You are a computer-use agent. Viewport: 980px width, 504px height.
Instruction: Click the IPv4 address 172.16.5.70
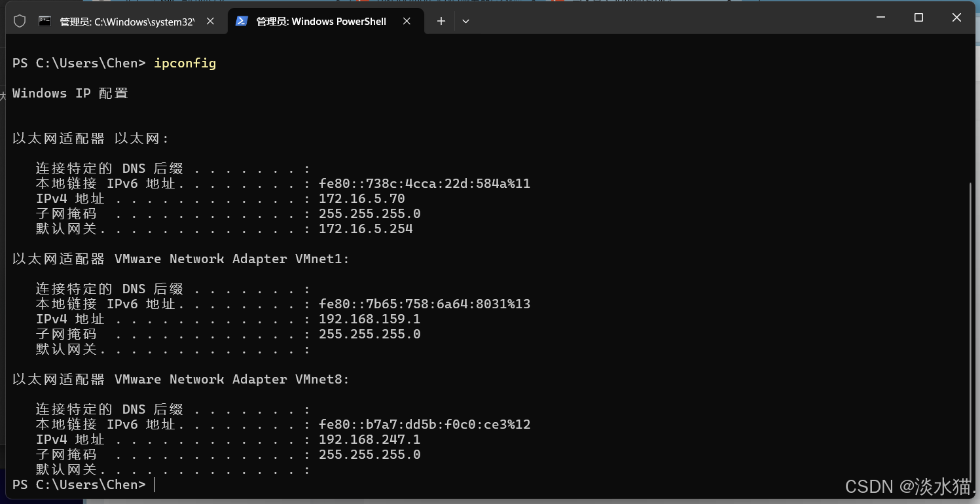362,198
